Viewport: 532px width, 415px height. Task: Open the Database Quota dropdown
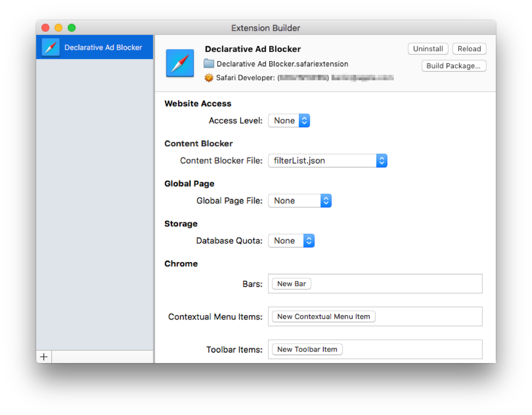(291, 241)
